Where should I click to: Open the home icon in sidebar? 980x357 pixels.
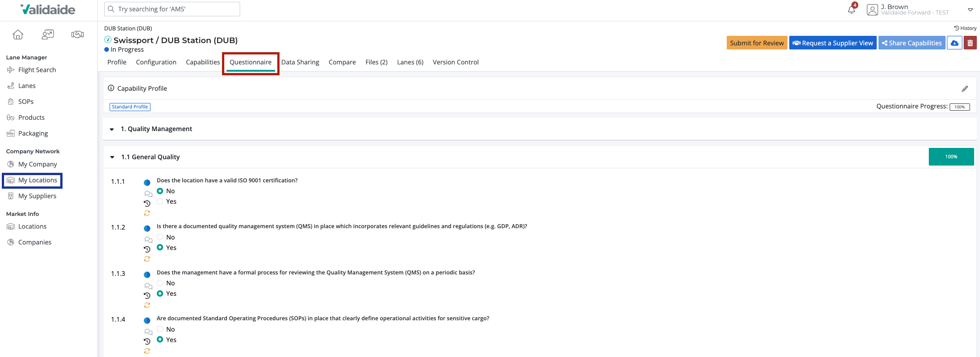18,34
